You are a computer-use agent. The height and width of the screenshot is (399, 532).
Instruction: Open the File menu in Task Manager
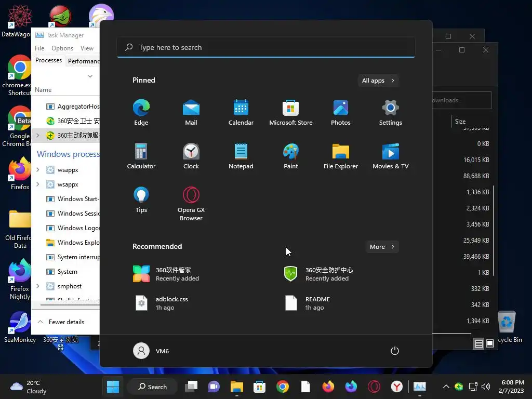39,48
